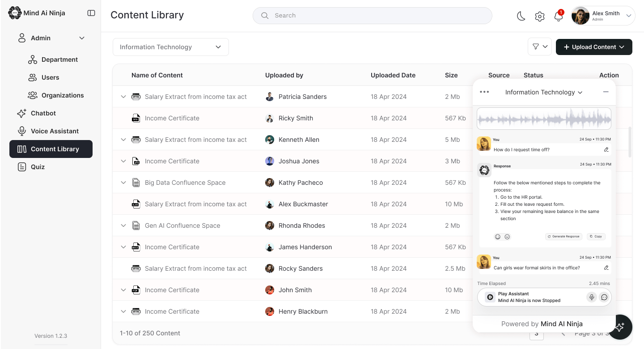This screenshot has width=644, height=349.
Task: Open Users in the sidebar
Action: [x=43, y=77]
